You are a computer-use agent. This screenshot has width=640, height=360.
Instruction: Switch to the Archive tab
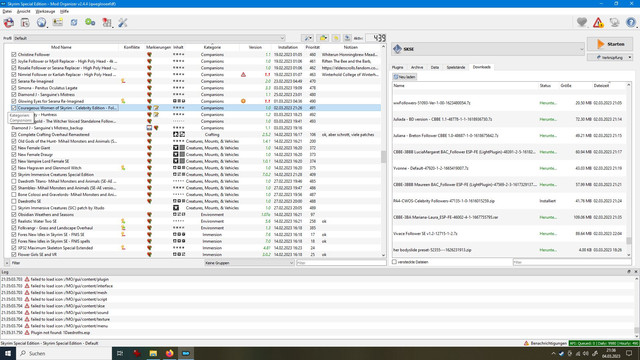tap(417, 67)
